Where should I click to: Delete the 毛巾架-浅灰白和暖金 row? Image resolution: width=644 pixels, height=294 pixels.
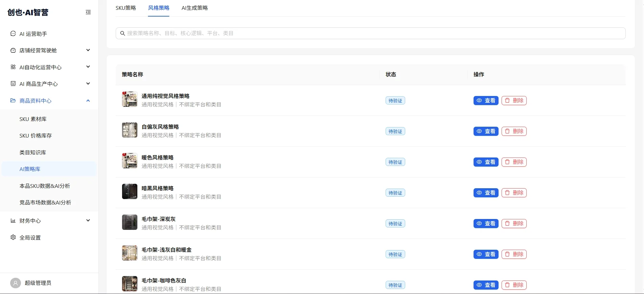click(514, 254)
